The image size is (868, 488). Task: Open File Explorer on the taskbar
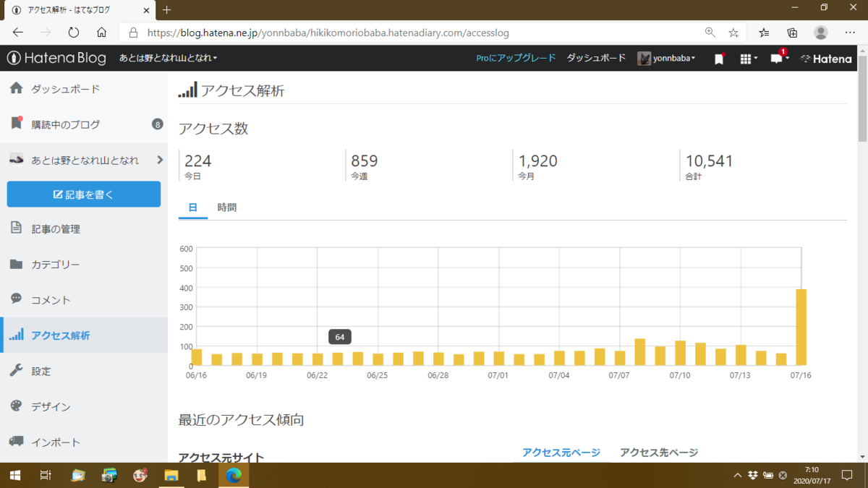coord(171,475)
